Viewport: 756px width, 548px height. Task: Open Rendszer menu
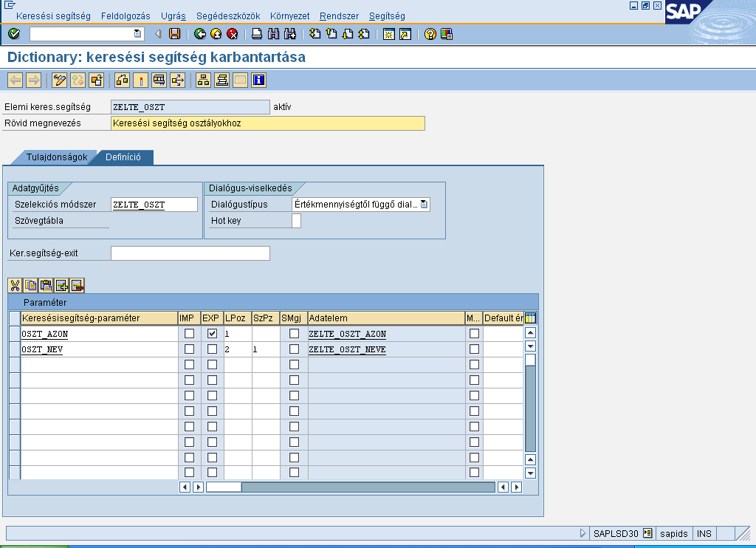pos(339,16)
